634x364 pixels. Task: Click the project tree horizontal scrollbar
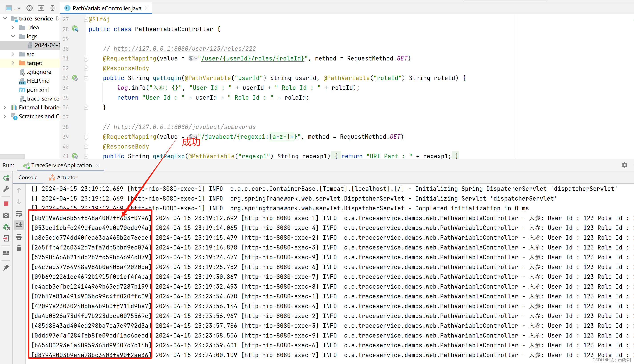click(12, 157)
